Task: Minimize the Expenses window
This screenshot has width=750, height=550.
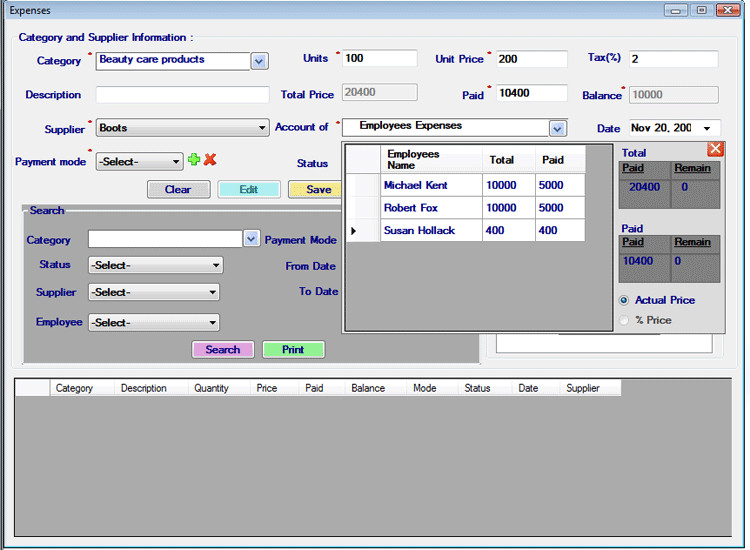Action: click(x=676, y=10)
